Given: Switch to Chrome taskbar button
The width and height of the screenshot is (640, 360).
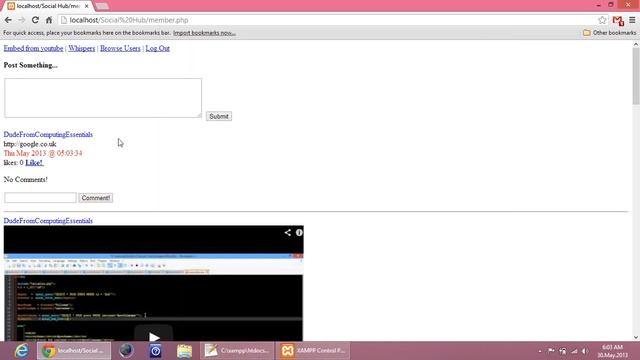Looking at the screenshot, I should 74,351.
